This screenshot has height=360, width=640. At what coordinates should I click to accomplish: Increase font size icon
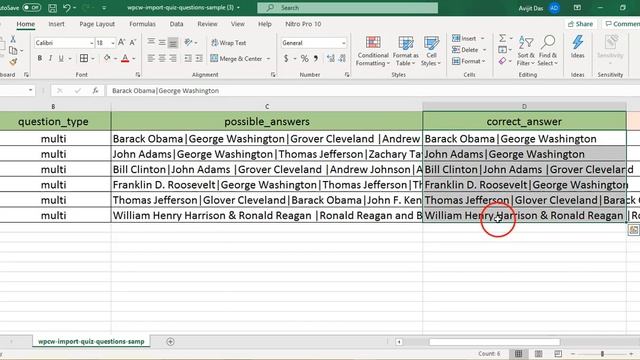click(122, 42)
